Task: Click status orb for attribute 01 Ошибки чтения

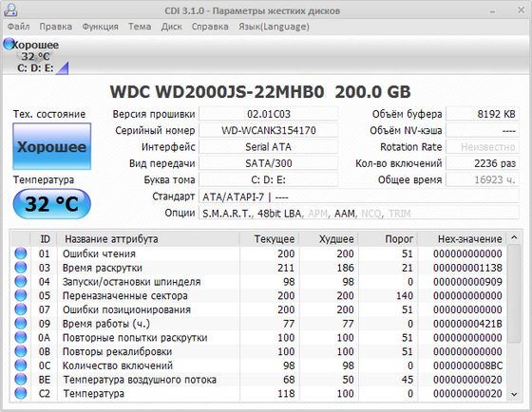Action: (21, 253)
